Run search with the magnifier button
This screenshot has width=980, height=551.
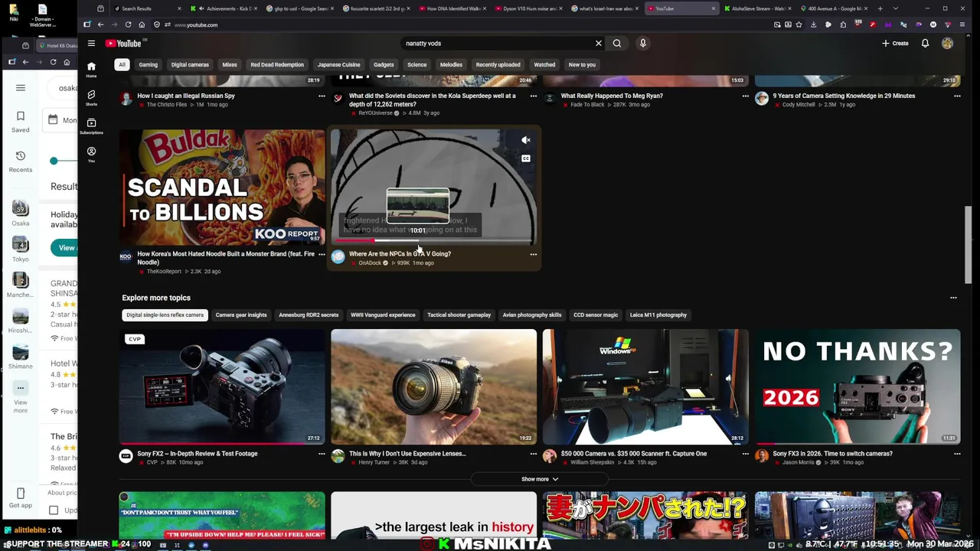click(617, 44)
